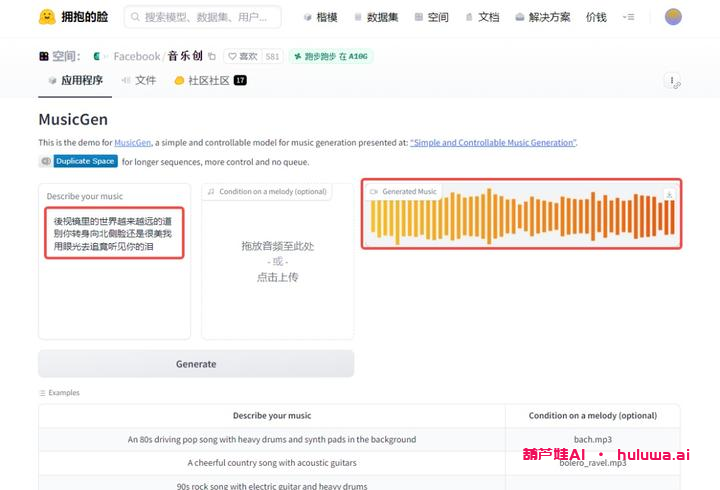This screenshot has width=720, height=490.
Task: Like the space with 喜欢 button
Action: click(241, 57)
